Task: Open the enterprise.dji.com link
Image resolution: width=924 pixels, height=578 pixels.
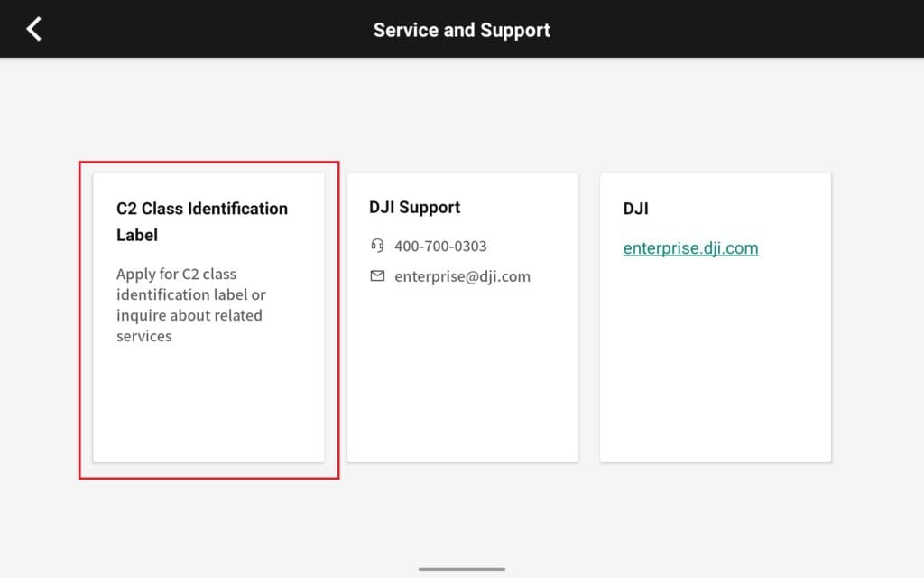Action: 690,248
